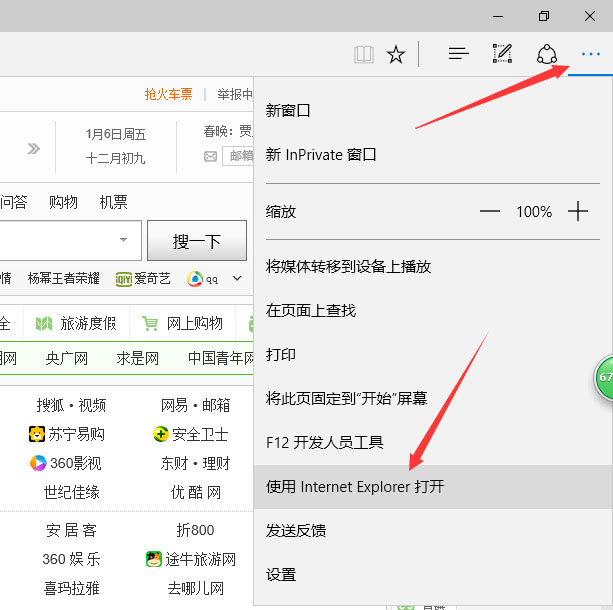Minimize the browser window
Viewport: 613px width, 610px height.
click(498, 16)
